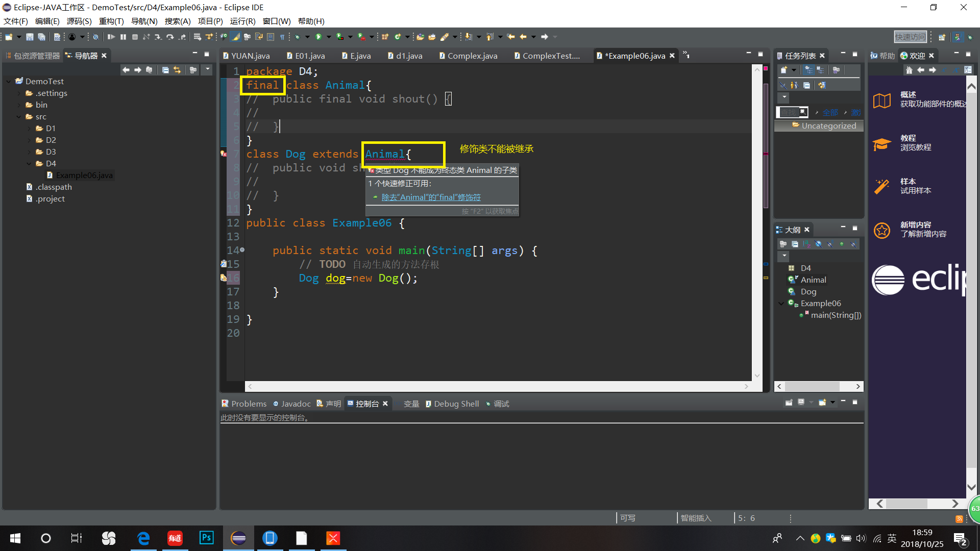Click the Forward navigation arrow in main toolbar

point(545,37)
